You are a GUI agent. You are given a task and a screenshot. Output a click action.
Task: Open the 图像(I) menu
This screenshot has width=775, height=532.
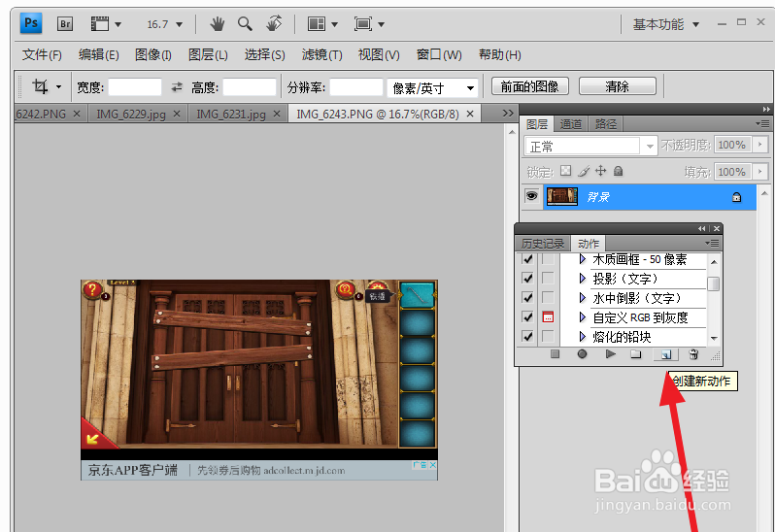[x=153, y=54]
